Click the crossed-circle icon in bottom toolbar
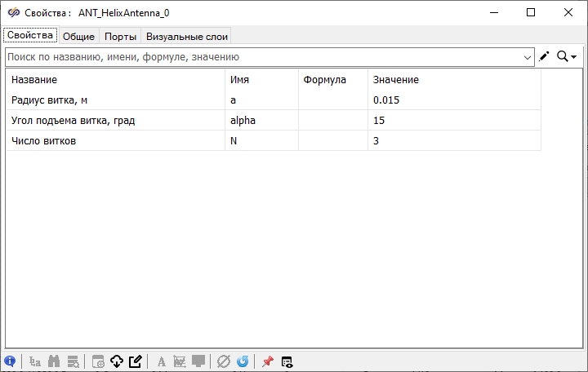Viewport: 588px width, 372px height. [223, 361]
